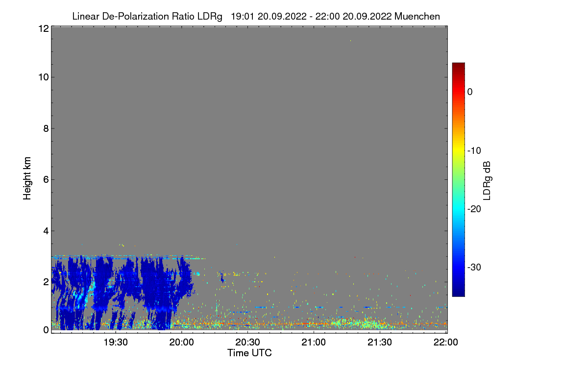
Task: Click the '20:00' time axis label
Action: (182, 342)
